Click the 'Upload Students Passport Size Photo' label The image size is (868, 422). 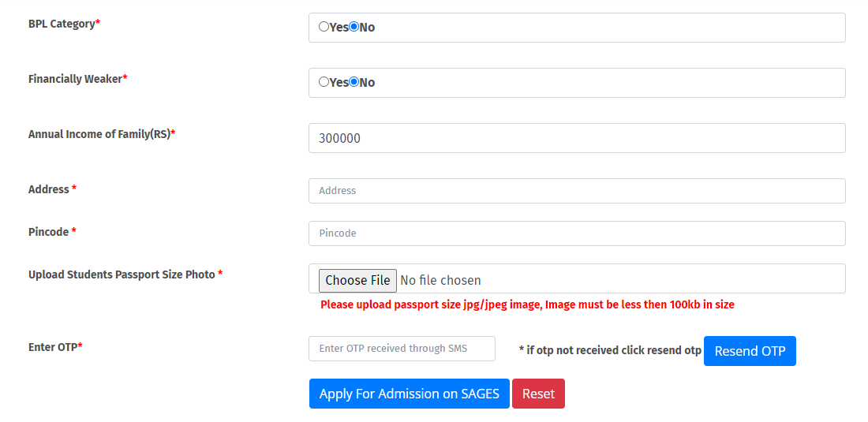[x=122, y=274]
